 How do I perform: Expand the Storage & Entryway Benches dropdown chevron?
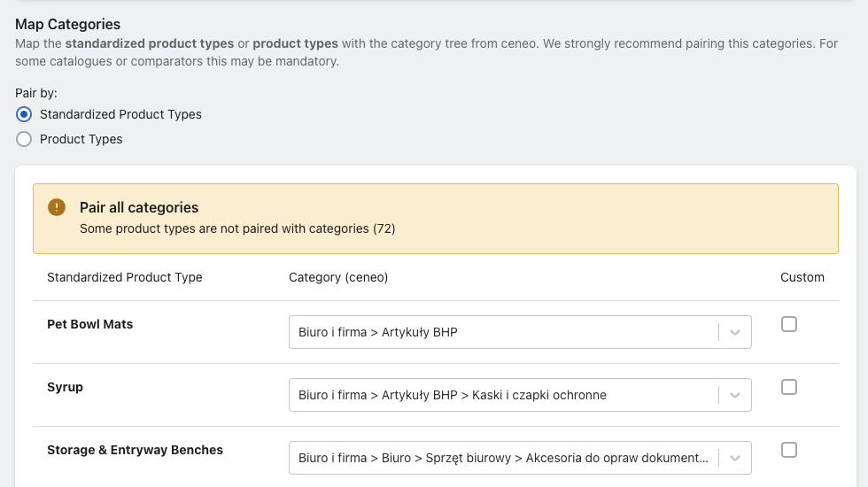click(x=734, y=458)
